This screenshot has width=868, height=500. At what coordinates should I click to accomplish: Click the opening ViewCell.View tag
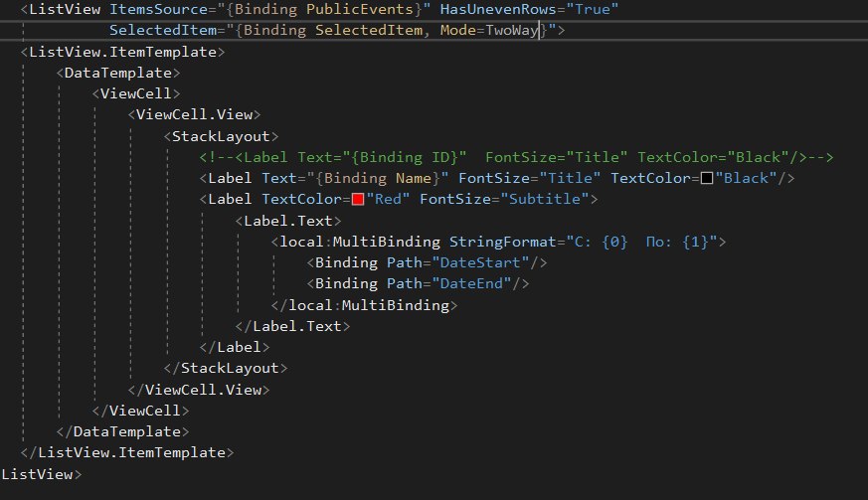pos(194,115)
